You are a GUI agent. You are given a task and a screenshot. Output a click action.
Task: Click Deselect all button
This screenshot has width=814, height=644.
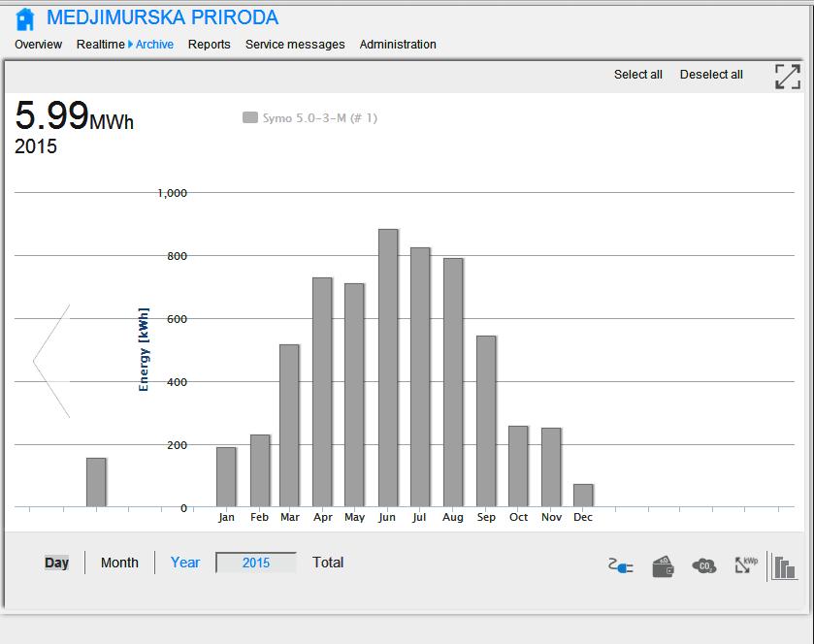711,75
